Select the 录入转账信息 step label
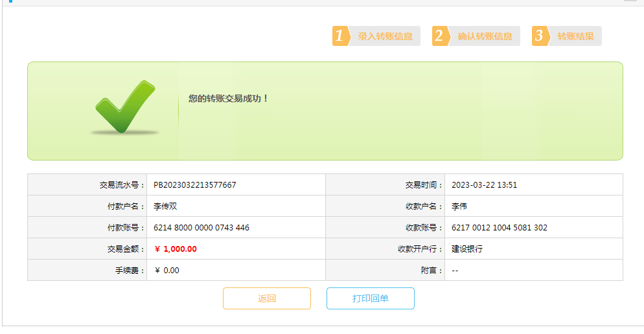Viewport: 644px width, 334px height. pyautogui.click(x=385, y=36)
